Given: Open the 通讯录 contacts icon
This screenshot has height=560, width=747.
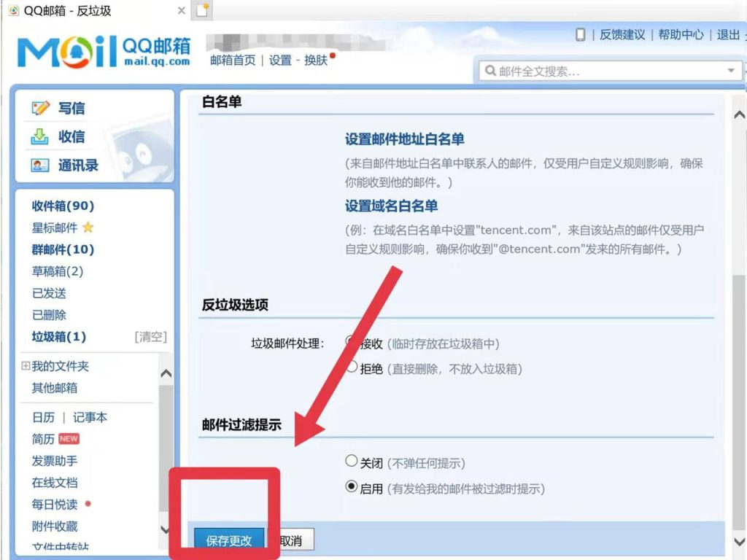Looking at the screenshot, I should click(x=40, y=165).
